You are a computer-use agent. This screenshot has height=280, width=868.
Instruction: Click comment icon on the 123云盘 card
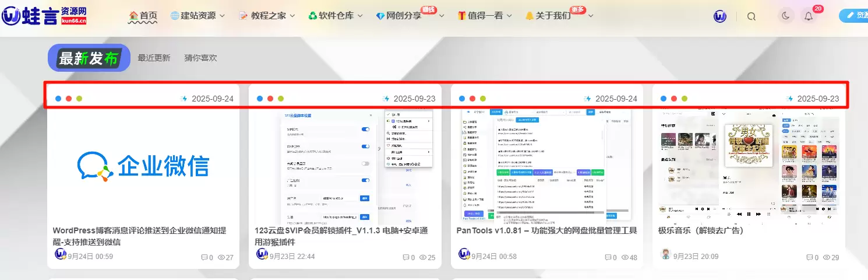[x=407, y=257]
